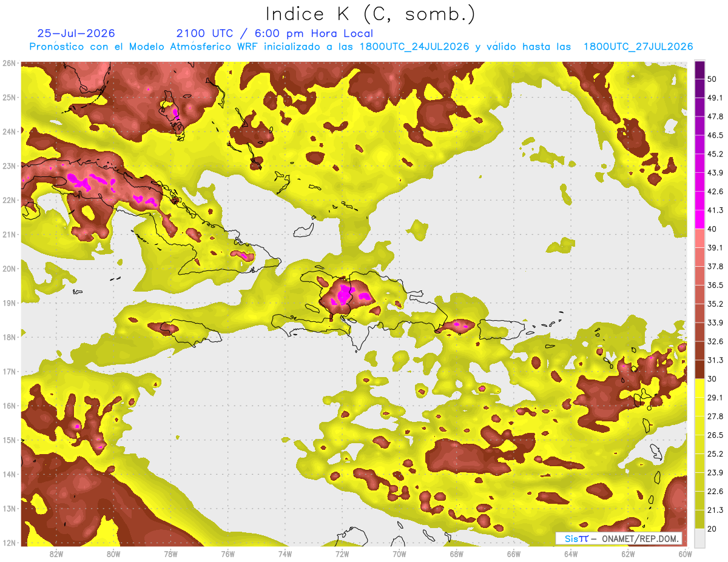Click the latitude label "20N"

[9, 269]
